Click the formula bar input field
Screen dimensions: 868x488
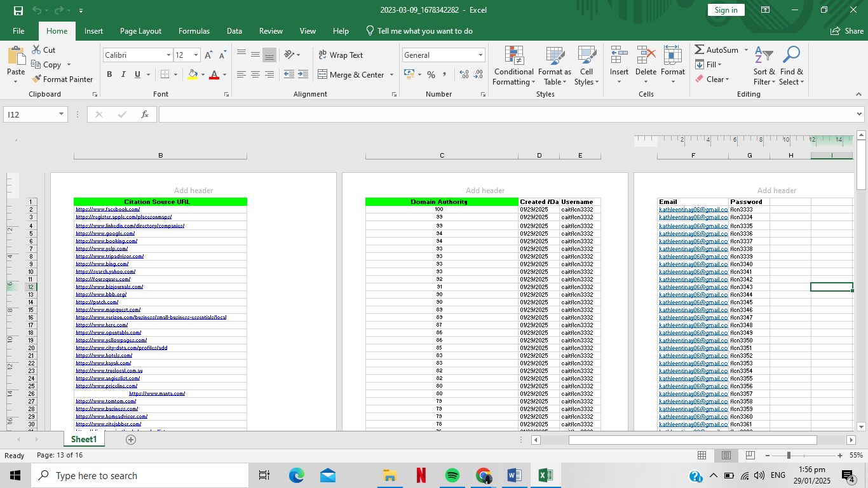click(x=506, y=114)
